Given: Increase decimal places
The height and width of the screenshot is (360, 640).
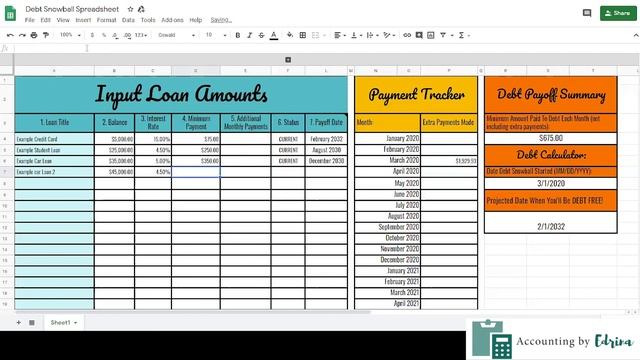Looking at the screenshot, I should click(127, 36).
